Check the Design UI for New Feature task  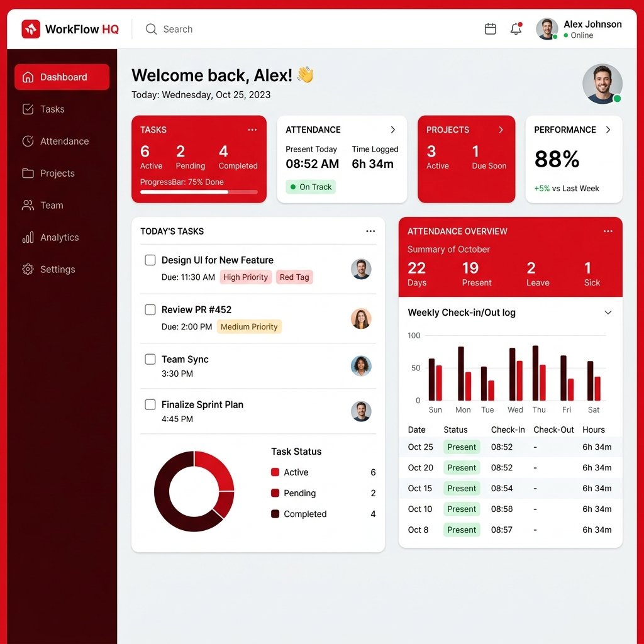pos(150,260)
